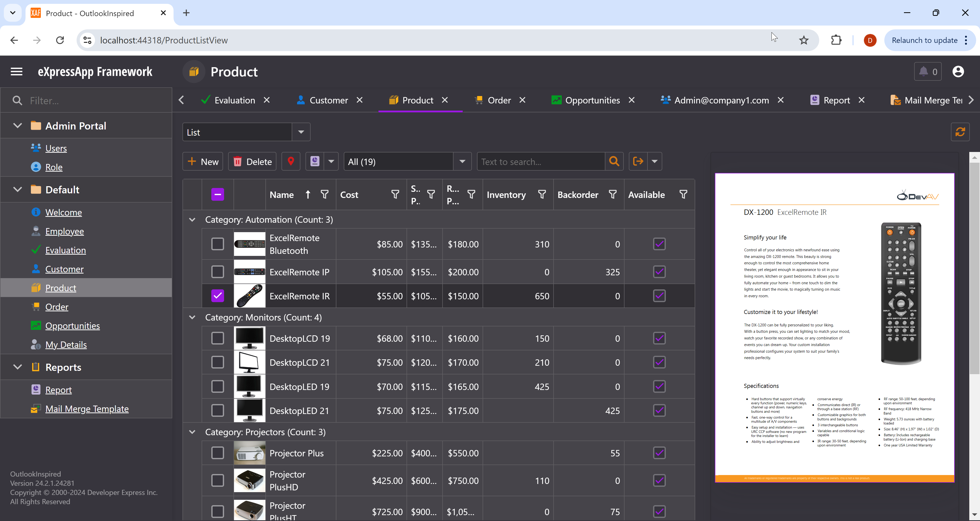Open the Users navigation link

point(56,148)
